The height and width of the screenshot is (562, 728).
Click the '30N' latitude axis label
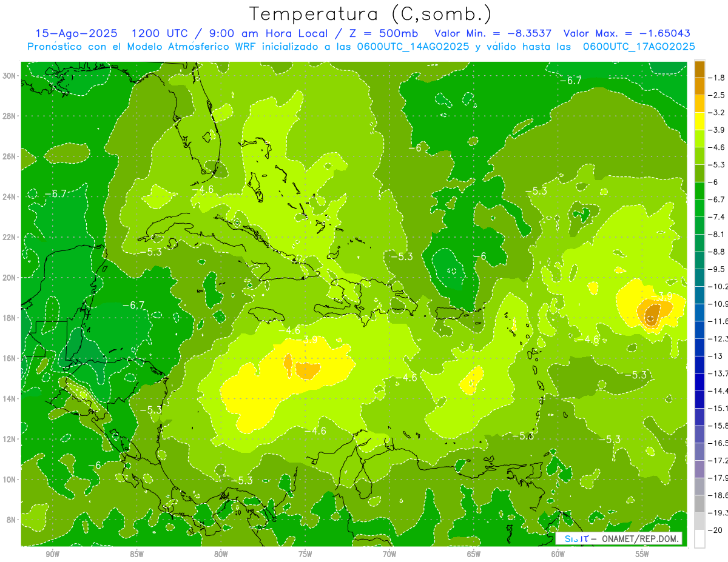9,76
